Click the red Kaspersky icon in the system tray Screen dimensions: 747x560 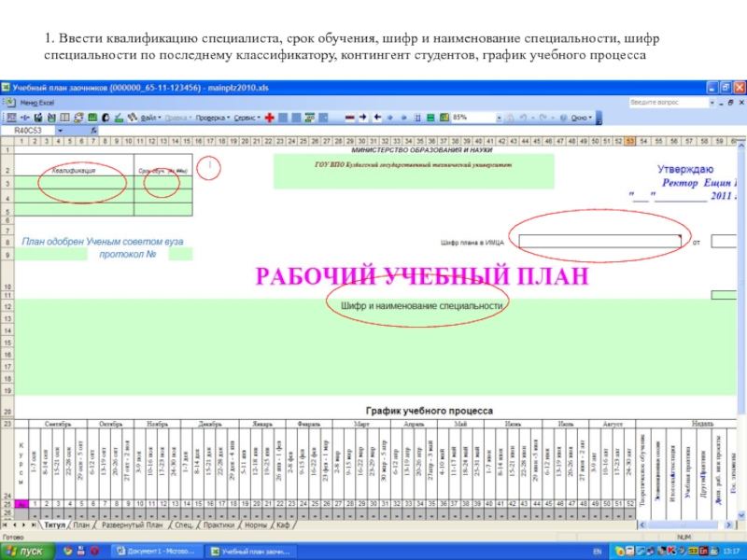[671, 551]
